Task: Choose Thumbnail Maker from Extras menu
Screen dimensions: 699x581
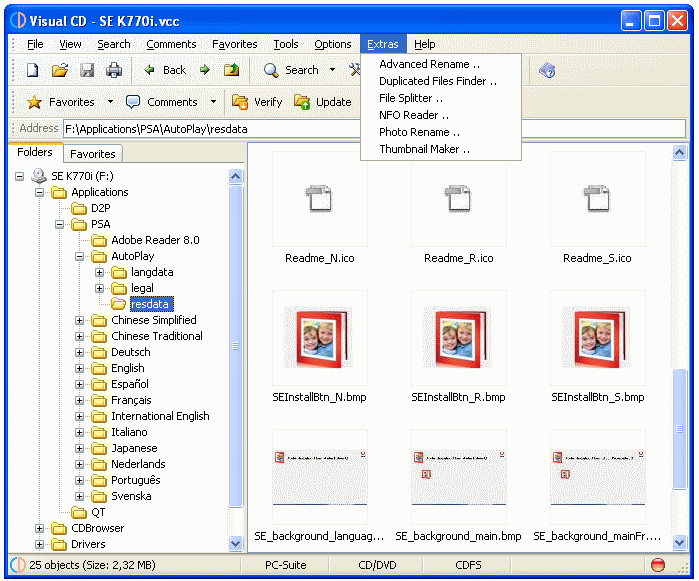Action: coord(424,149)
